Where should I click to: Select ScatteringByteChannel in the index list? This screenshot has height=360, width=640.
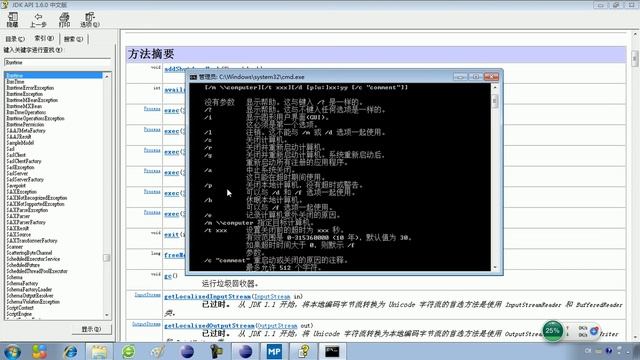[29, 253]
